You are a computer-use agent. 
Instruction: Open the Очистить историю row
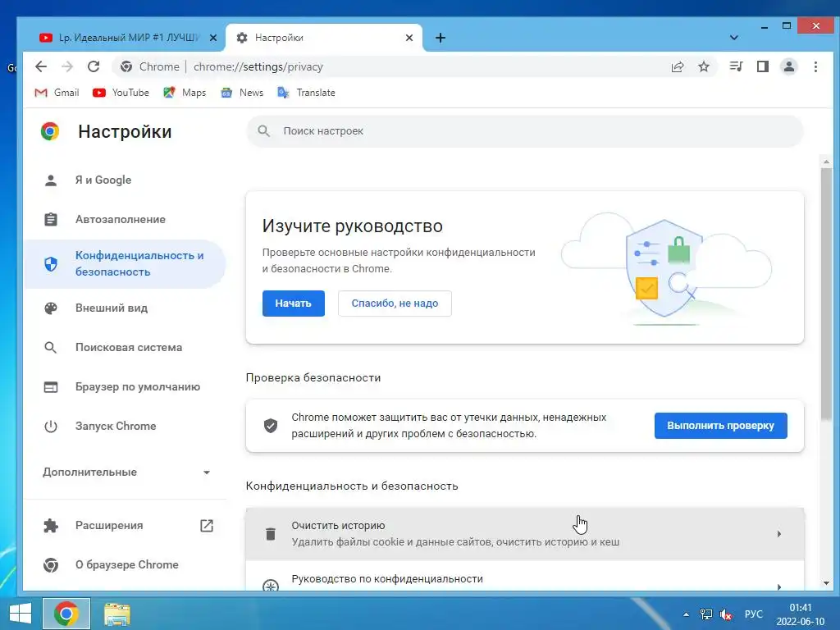[x=525, y=533]
